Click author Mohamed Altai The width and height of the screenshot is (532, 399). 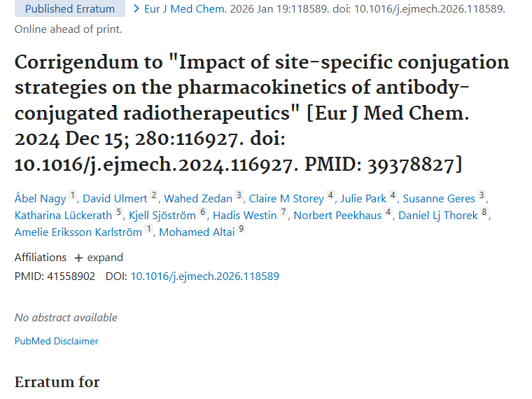pyautogui.click(x=197, y=232)
